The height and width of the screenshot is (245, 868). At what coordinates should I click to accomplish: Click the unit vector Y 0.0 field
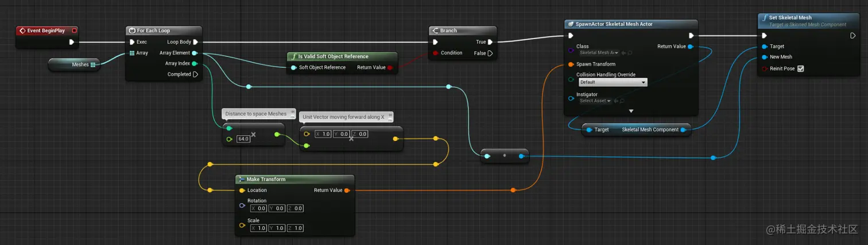(342, 134)
